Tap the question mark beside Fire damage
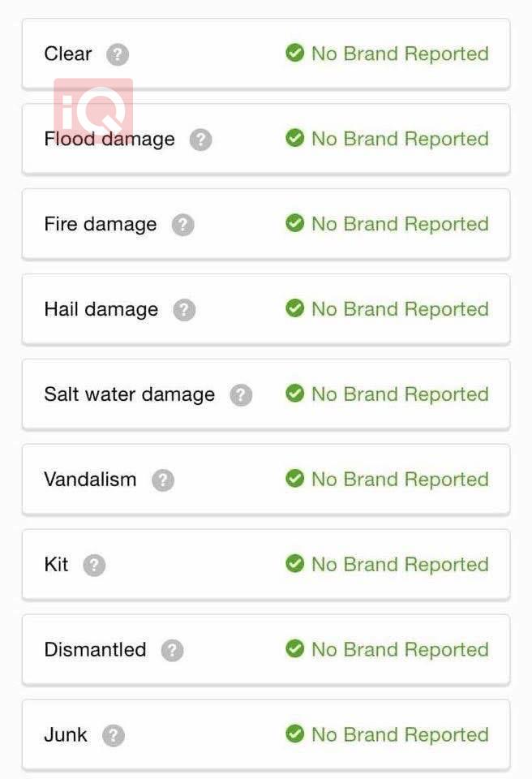This screenshot has height=779, width=532. click(x=183, y=225)
